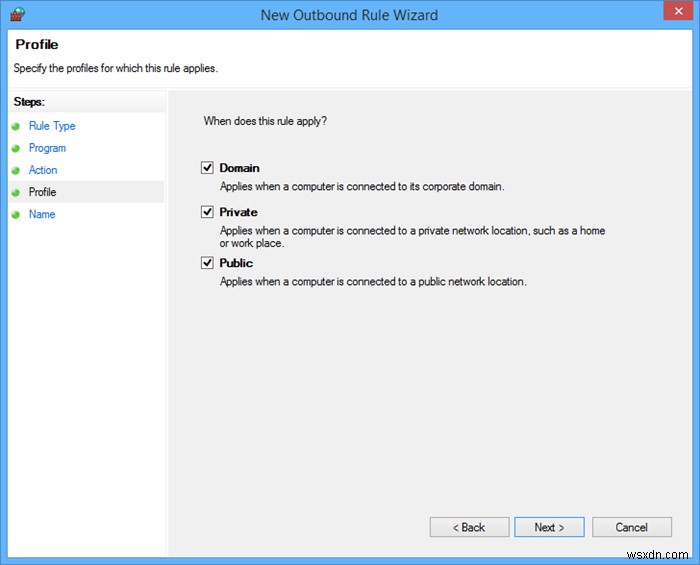
Task: Click the green bullet beside Rule Type
Action: (16, 126)
